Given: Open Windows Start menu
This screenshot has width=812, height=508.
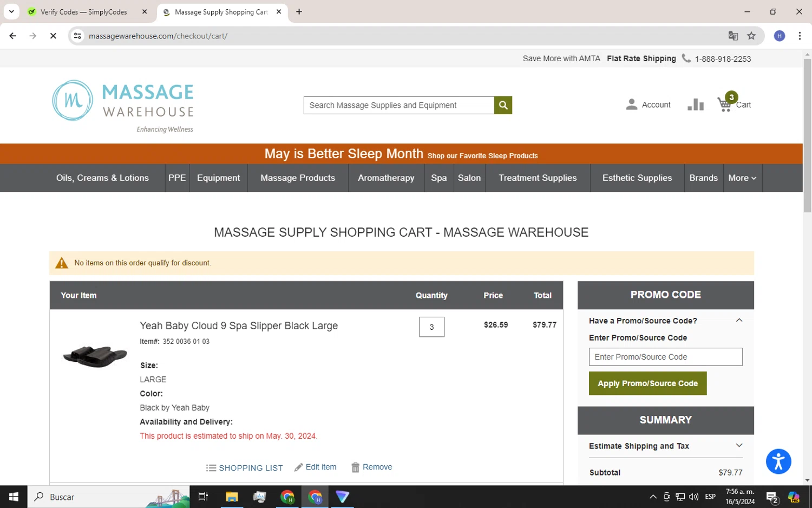Looking at the screenshot, I should coord(14,497).
